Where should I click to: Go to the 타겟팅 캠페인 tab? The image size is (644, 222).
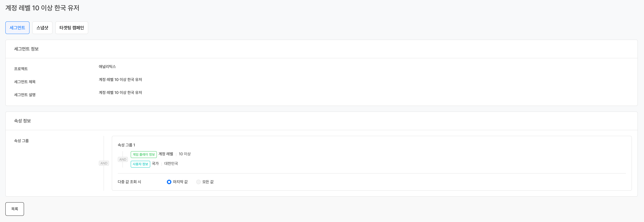click(71, 28)
